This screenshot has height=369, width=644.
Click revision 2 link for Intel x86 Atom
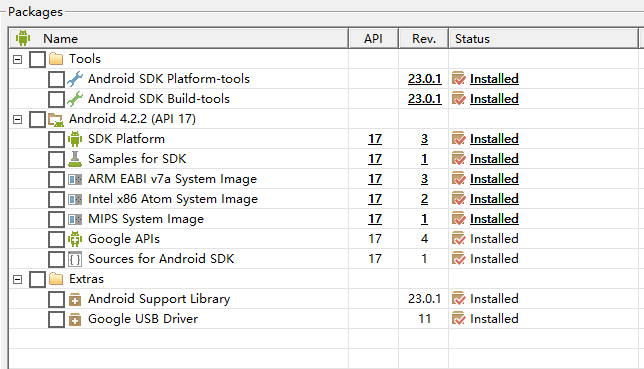point(424,199)
